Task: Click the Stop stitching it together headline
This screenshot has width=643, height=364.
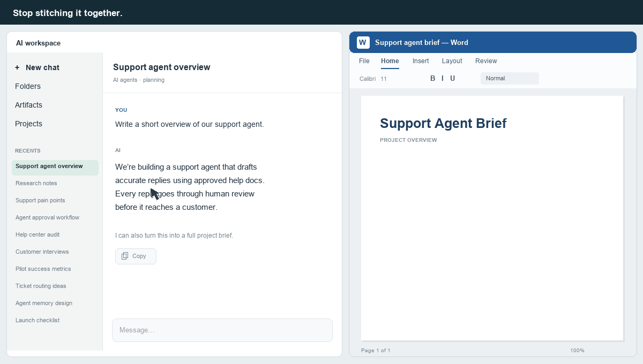Action: point(68,13)
